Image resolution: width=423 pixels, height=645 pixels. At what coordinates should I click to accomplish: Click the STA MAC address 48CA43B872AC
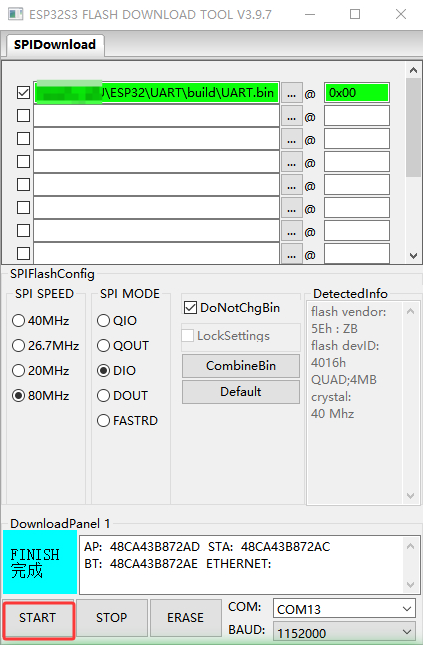coord(286,547)
